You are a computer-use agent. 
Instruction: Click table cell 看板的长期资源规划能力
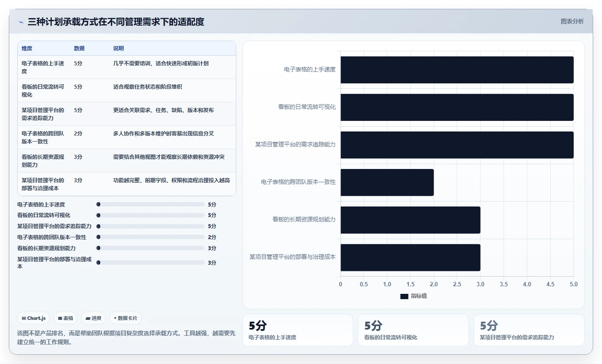[43, 161]
